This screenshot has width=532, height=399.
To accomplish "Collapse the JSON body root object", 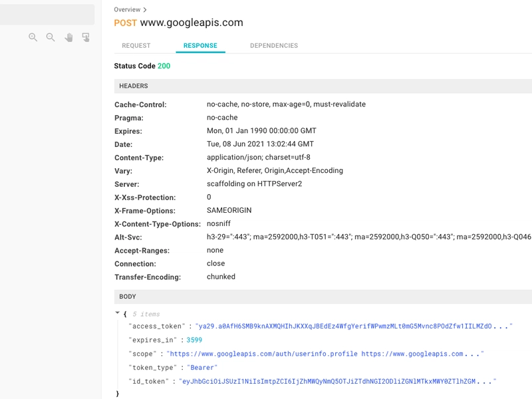I will [x=118, y=313].
